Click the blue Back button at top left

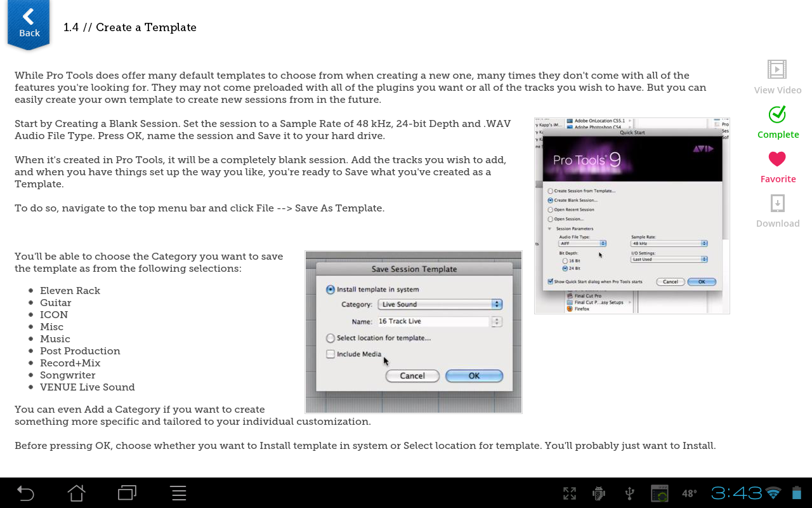click(x=28, y=23)
